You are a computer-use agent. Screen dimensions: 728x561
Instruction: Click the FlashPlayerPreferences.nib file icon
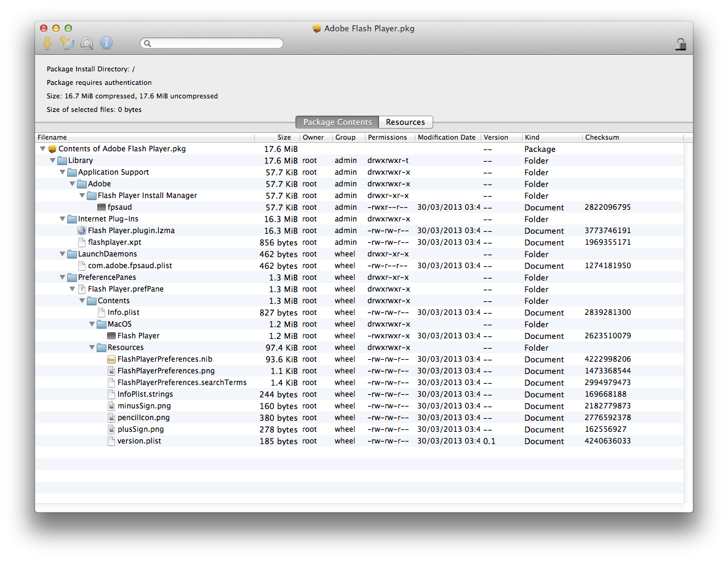111,359
